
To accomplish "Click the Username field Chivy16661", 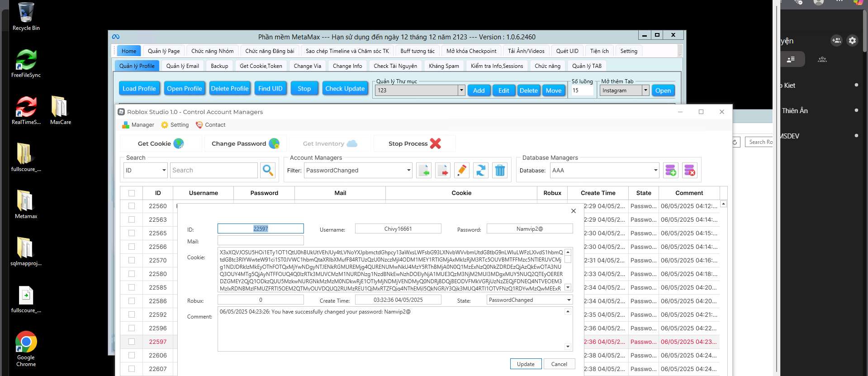I will point(398,228).
